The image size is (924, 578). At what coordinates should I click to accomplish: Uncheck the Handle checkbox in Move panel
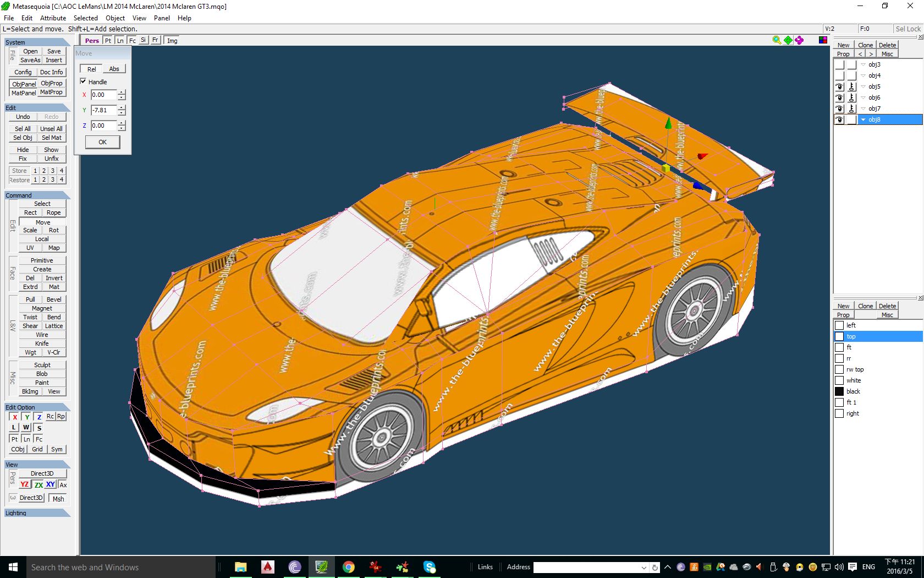84,81
